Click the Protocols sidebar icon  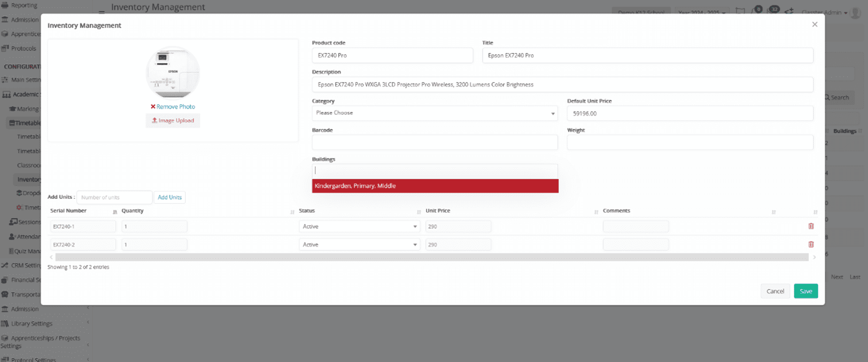[x=5, y=48]
